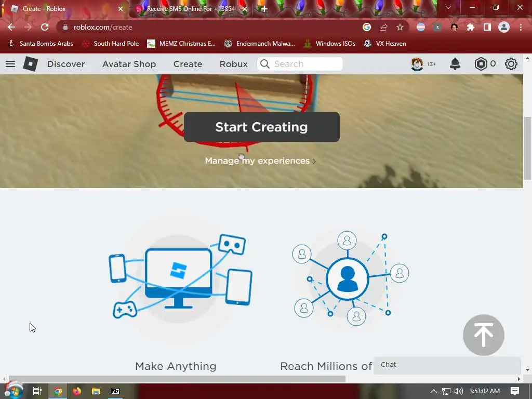
Task: Open Chrome's three-dot menu
Action: tap(521, 27)
